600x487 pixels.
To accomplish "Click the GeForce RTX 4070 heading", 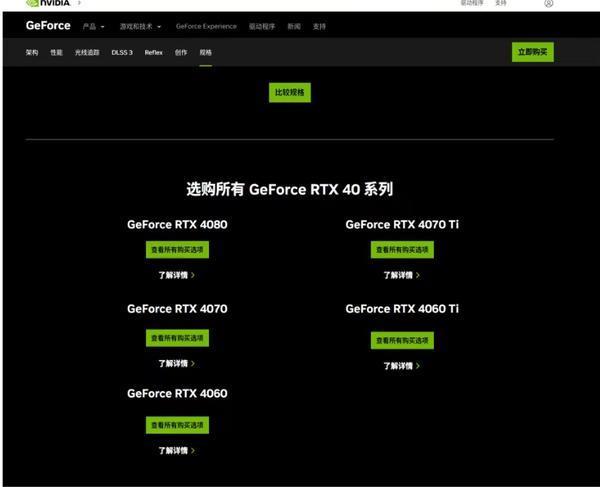I will pos(177,309).
